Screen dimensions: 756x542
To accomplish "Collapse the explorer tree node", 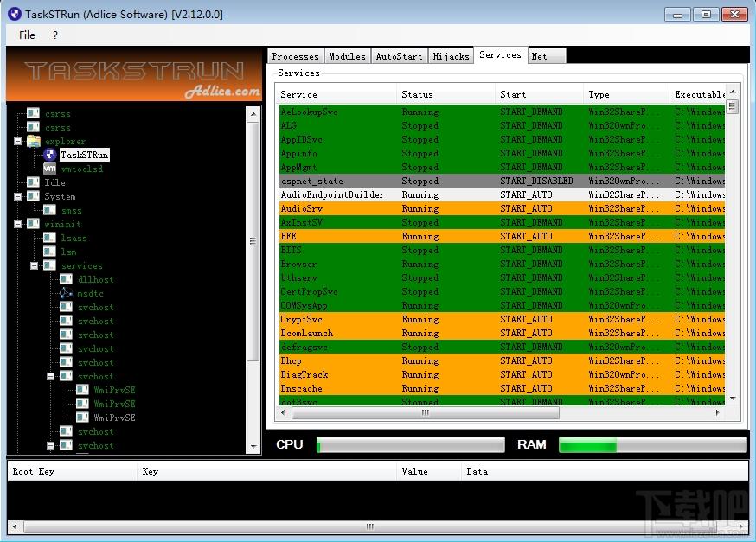I will tap(18, 141).
